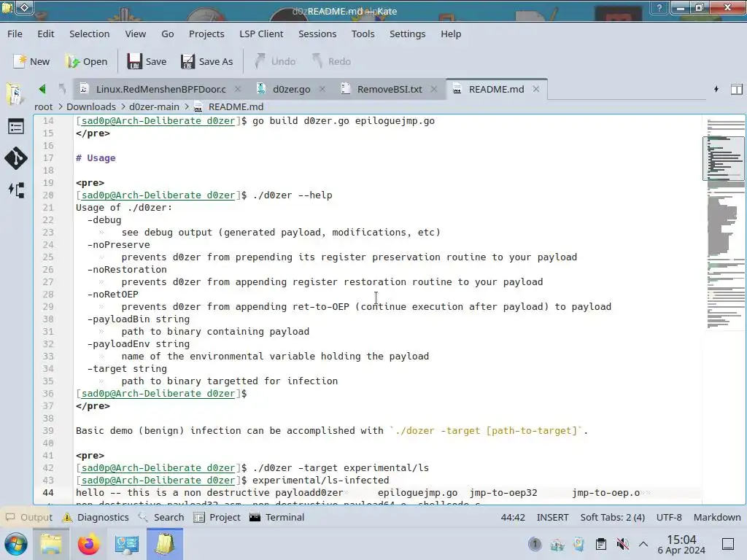747x560 pixels.
Task: Open the Edit menu
Action: pos(46,34)
